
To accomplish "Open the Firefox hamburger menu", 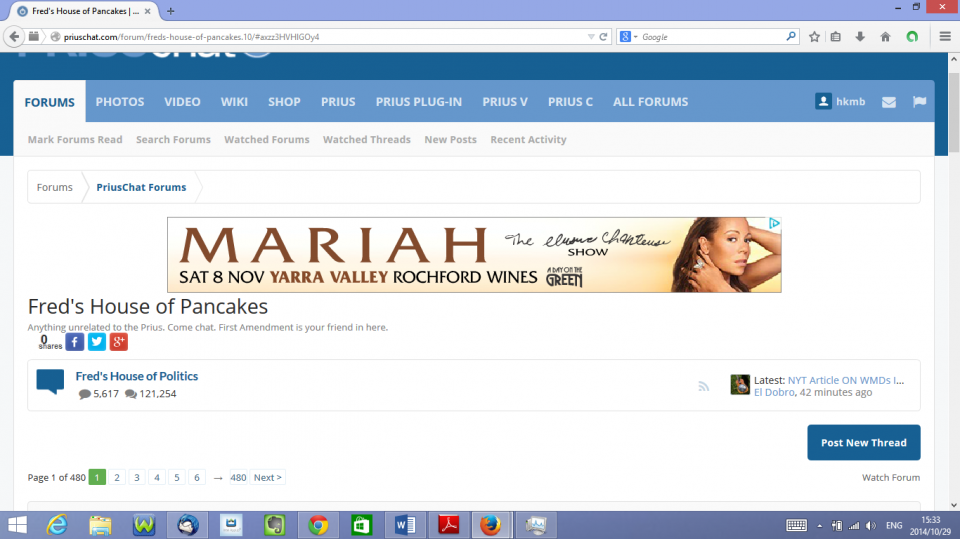I will 945,37.
